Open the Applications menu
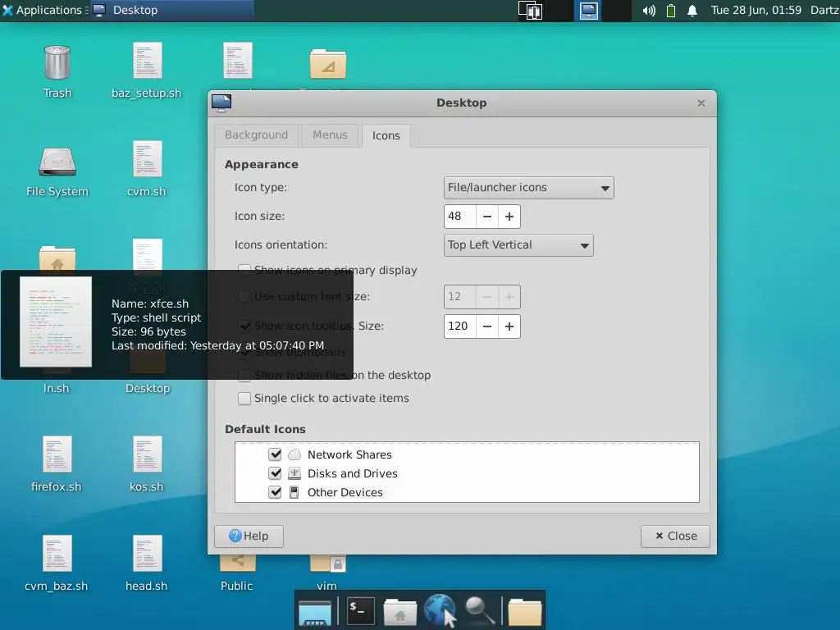Viewport: 840px width, 630px height. click(43, 10)
